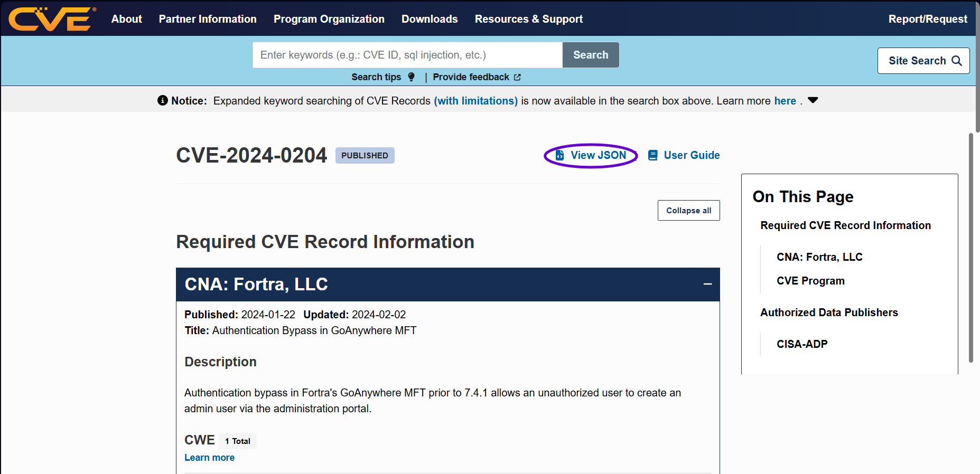Click the PUBLISHED status badge
The width and height of the screenshot is (980, 474).
tap(365, 155)
